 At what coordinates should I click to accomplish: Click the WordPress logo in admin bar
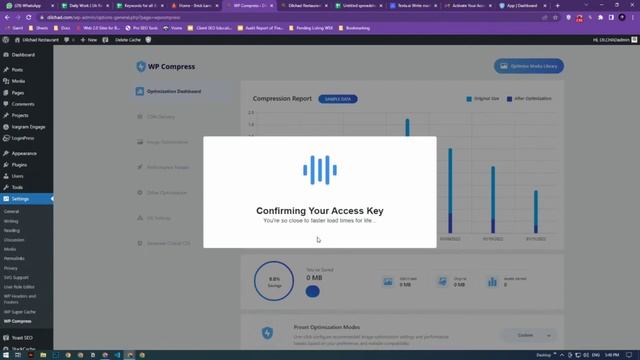(6, 40)
